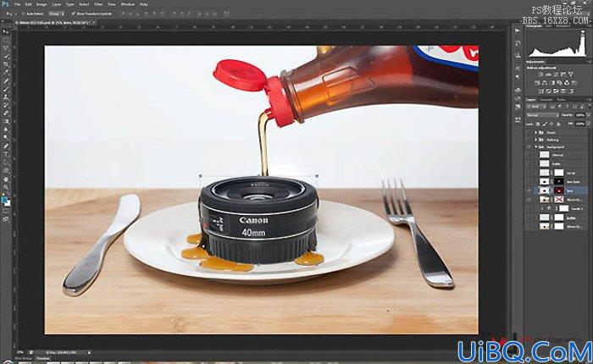The width and height of the screenshot is (593, 364).
Task: Select the Brush tool
Action: click(6, 88)
